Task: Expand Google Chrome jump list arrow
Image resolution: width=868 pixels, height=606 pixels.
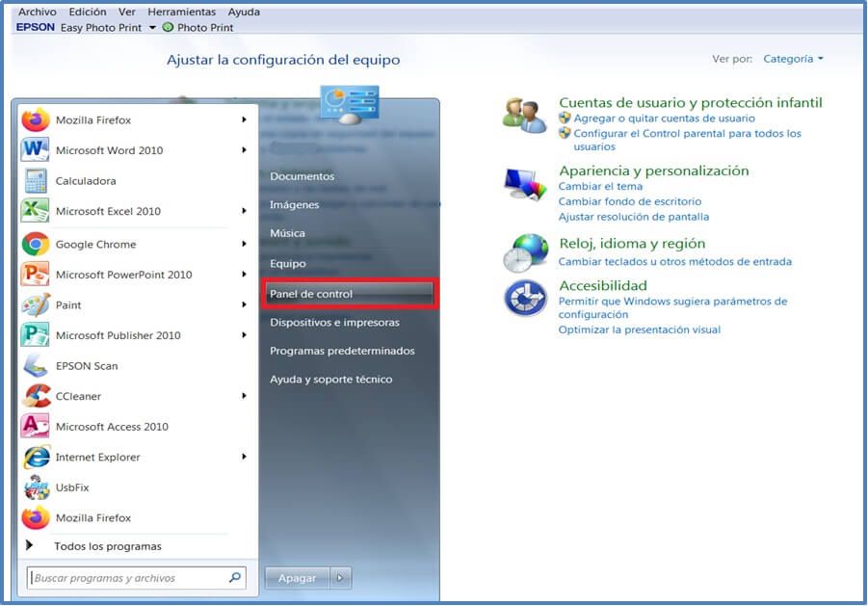Action: coord(244,244)
